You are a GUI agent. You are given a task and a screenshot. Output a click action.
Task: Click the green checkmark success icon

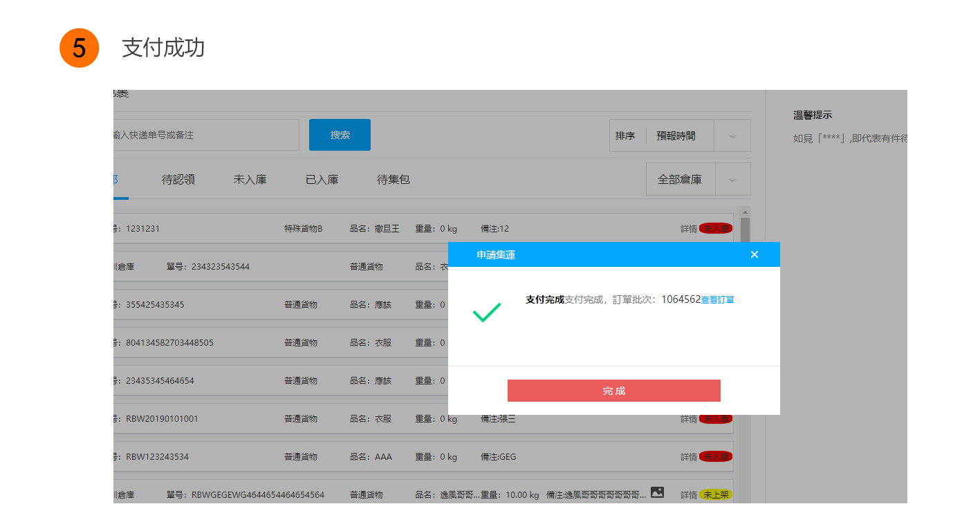coord(487,313)
